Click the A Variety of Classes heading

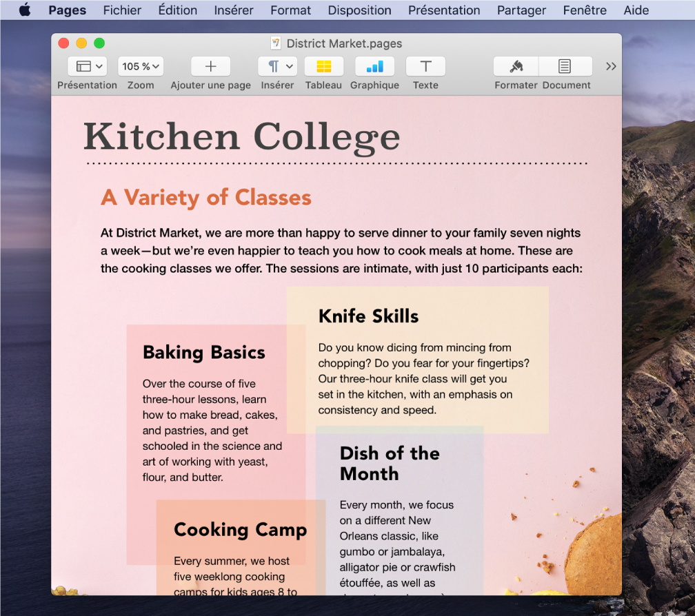[206, 198]
